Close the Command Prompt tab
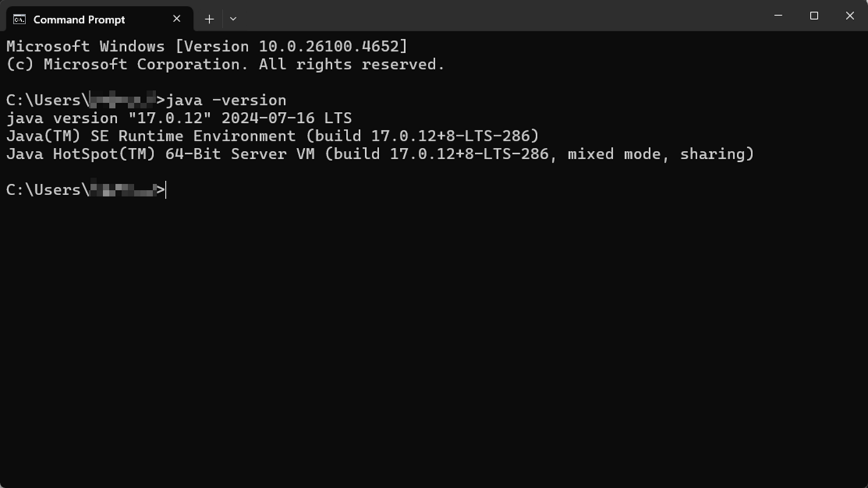Screen dimensions: 868x488 177,19
